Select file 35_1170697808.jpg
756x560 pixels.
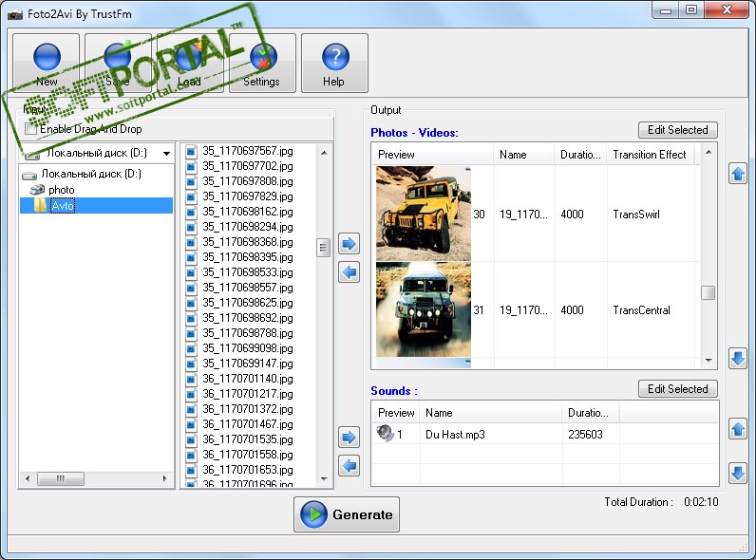pos(247,181)
